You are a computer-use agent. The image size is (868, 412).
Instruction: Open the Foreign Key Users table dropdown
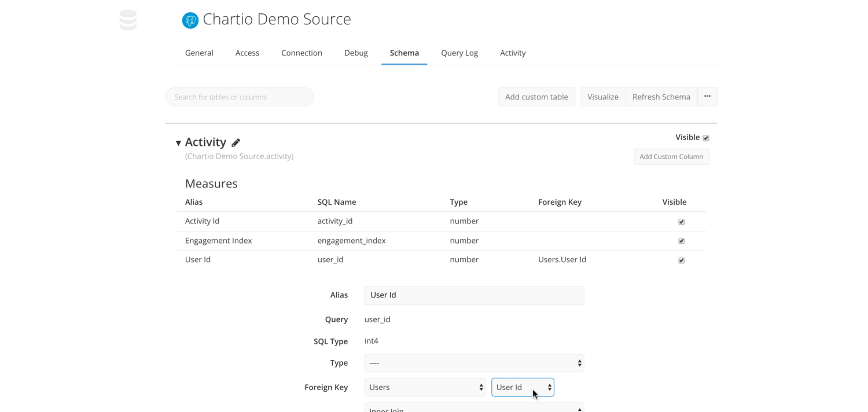tap(425, 387)
